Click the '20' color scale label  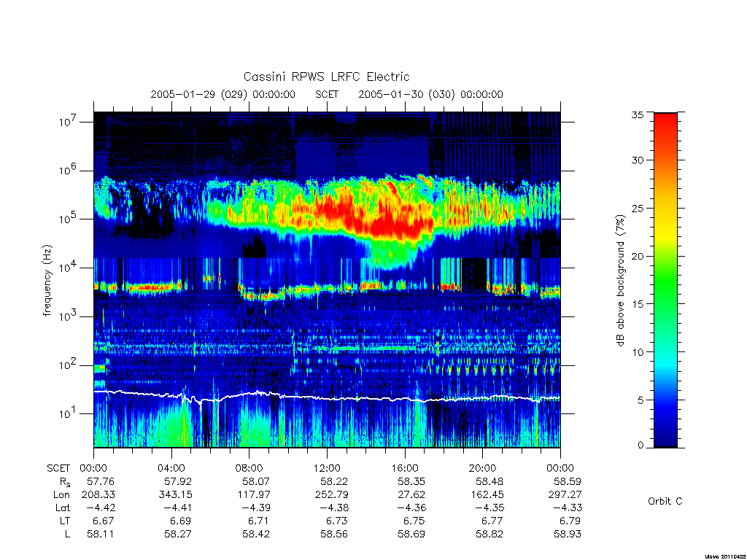tap(638, 256)
